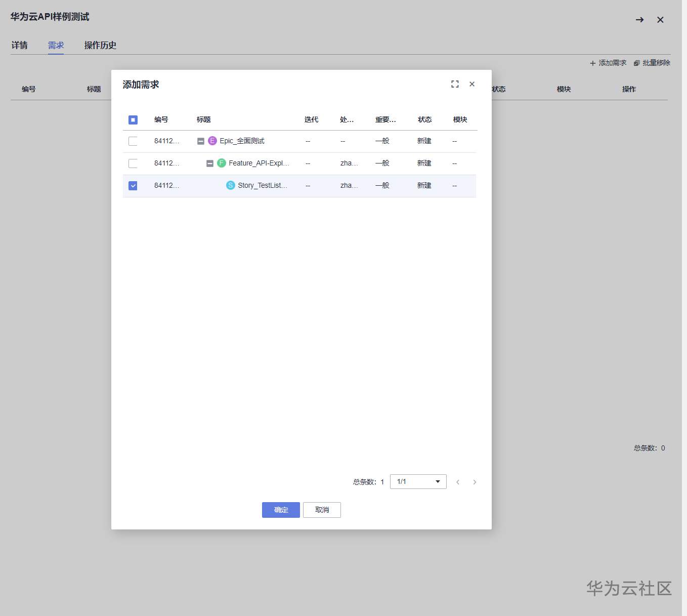Close the background 华为云API样例测试 panel
687x616 pixels.
tap(660, 20)
